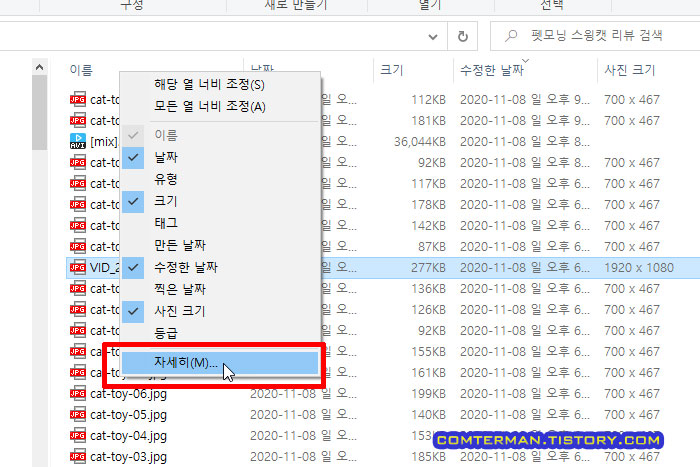Viewport: 700px width, 467px height.
Task: Sort by the 이름 column header
Action: click(81, 70)
